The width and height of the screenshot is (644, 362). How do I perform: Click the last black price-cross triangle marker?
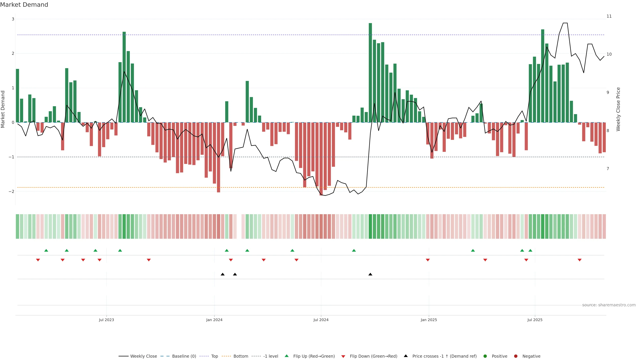pos(370,274)
